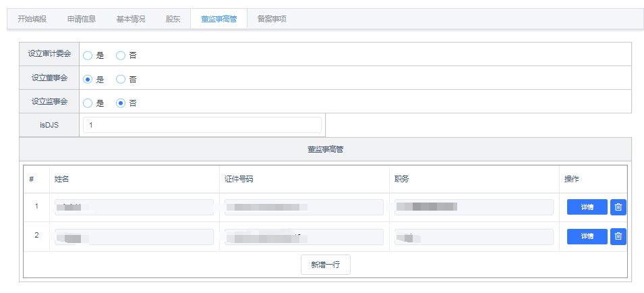The height and width of the screenshot is (293, 644).
Task: Select 是 for 设立审计委会
Action: pos(88,55)
